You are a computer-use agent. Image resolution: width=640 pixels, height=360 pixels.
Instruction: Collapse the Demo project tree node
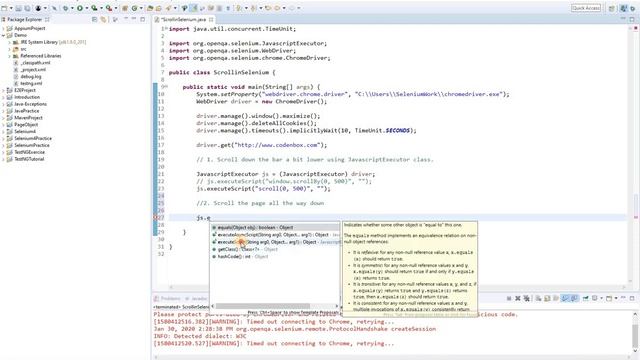4,36
